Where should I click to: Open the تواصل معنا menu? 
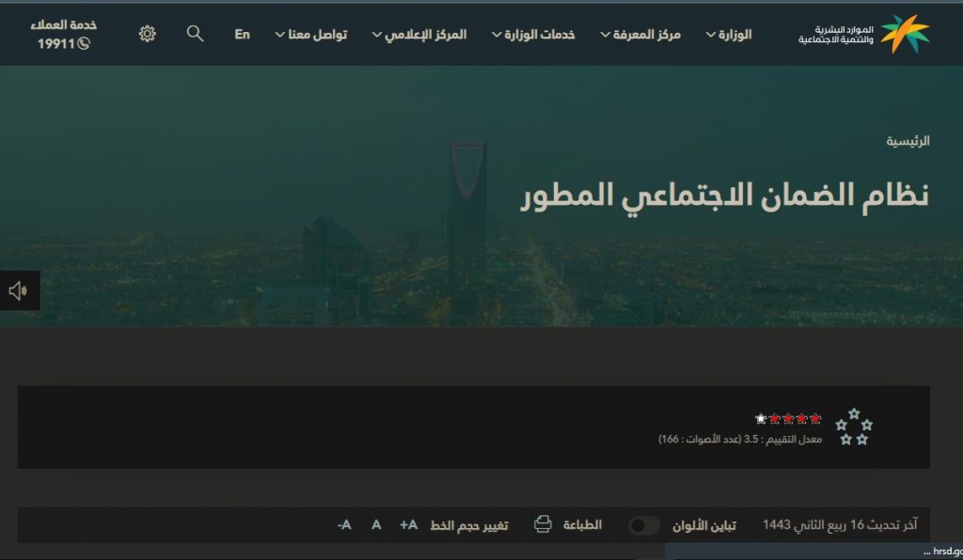pyautogui.click(x=310, y=35)
